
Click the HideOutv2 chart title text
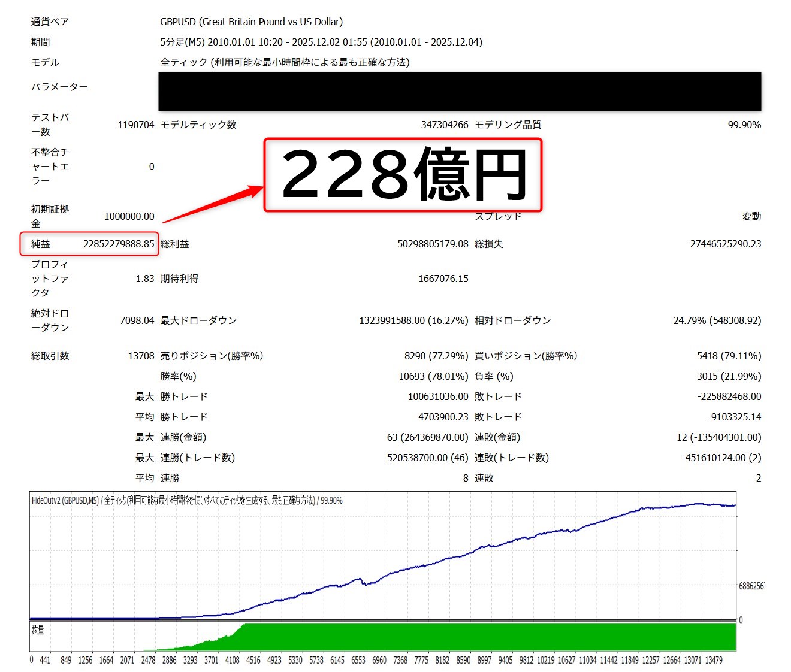coord(187,500)
